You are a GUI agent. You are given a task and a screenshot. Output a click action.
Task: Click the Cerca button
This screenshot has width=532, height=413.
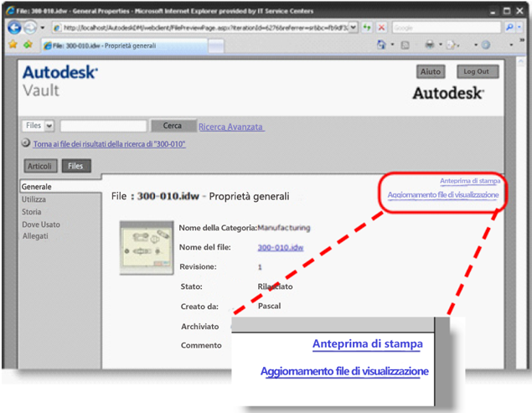pyautogui.click(x=173, y=126)
